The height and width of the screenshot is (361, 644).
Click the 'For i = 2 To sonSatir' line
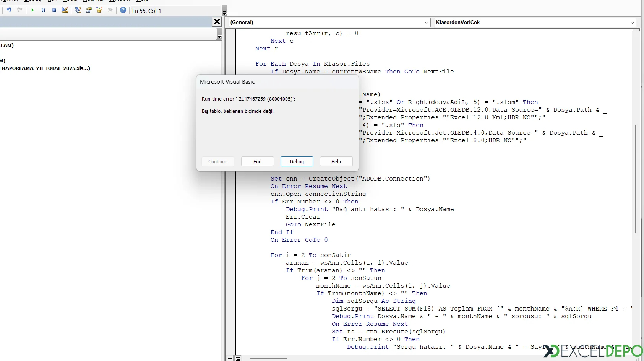click(x=311, y=255)
